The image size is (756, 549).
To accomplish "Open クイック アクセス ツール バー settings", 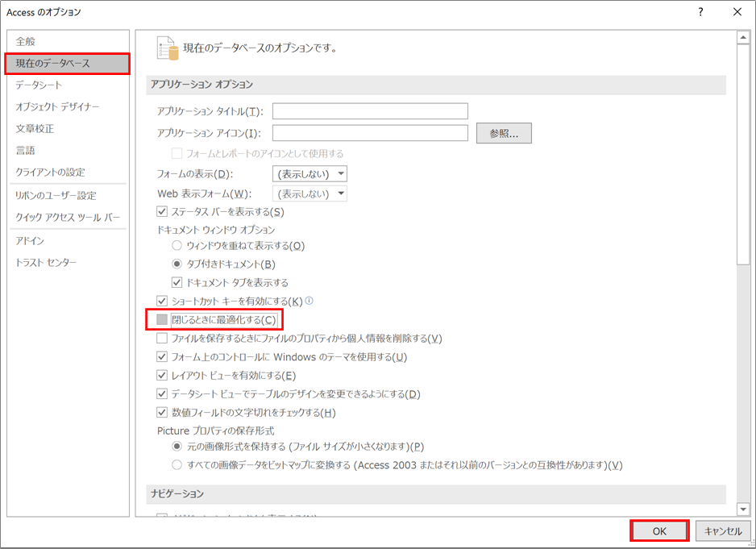I will (68, 217).
